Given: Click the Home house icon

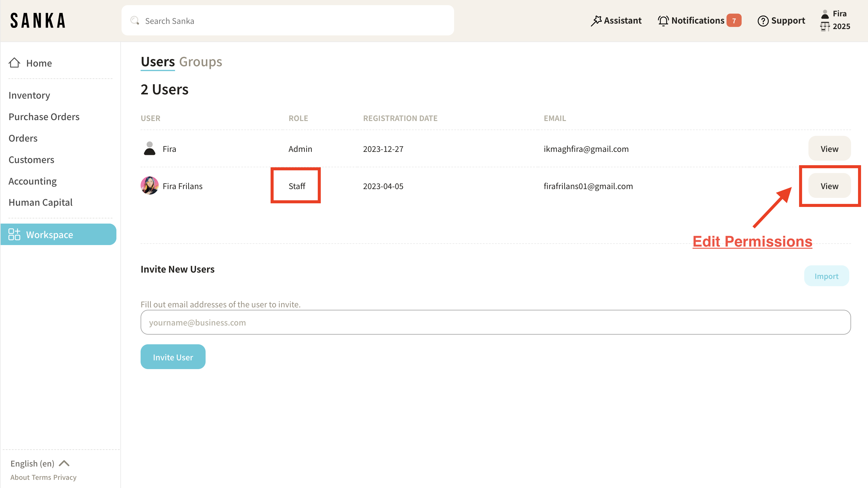Looking at the screenshot, I should (14, 63).
